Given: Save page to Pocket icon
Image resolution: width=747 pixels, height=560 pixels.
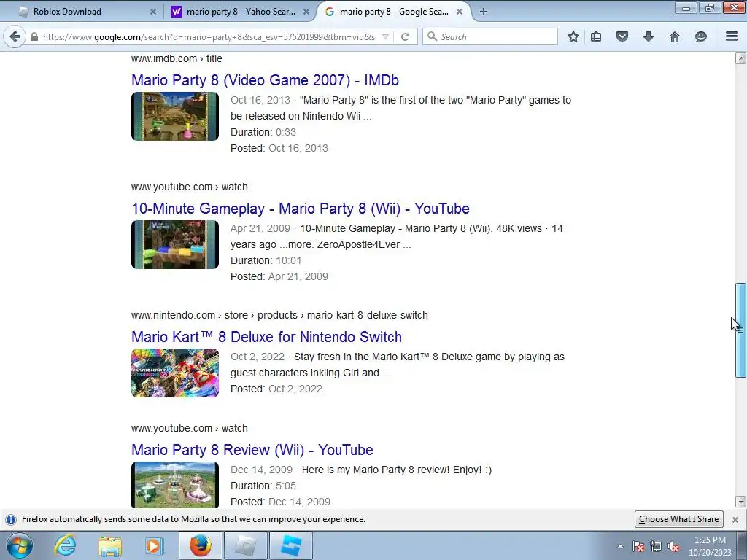Looking at the screenshot, I should 622,36.
